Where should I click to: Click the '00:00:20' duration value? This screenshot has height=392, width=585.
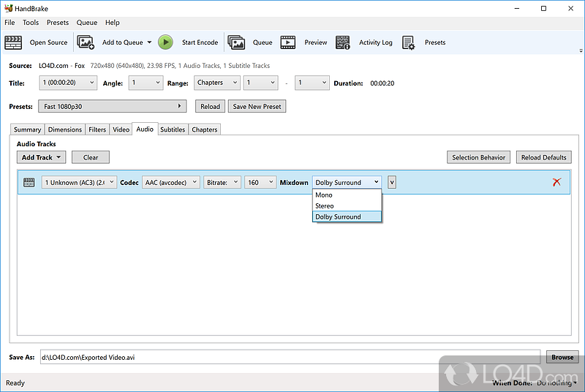[x=382, y=83]
